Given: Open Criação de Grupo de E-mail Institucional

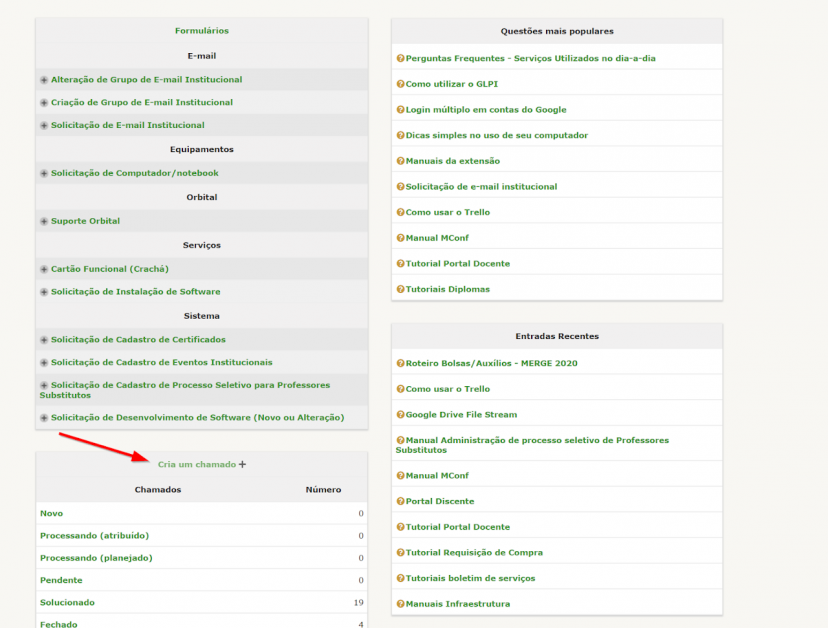Looking at the screenshot, I should click(x=141, y=102).
